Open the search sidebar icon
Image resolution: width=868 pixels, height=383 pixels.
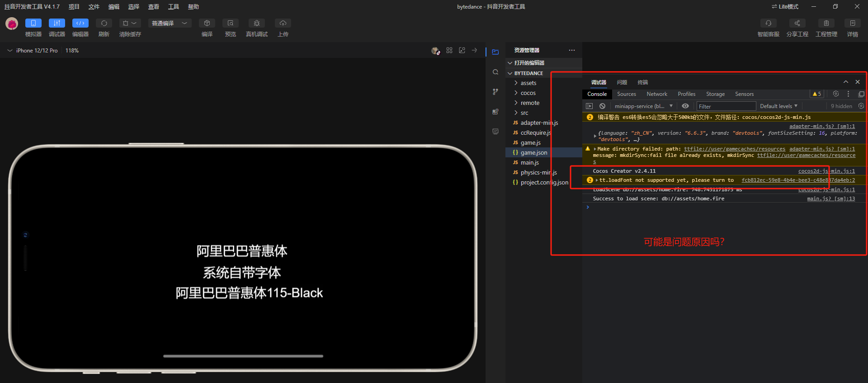point(495,72)
